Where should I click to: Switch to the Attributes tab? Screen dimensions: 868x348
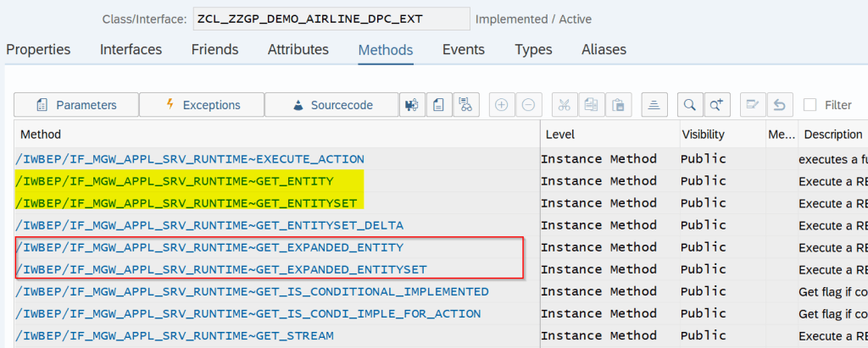tap(298, 50)
